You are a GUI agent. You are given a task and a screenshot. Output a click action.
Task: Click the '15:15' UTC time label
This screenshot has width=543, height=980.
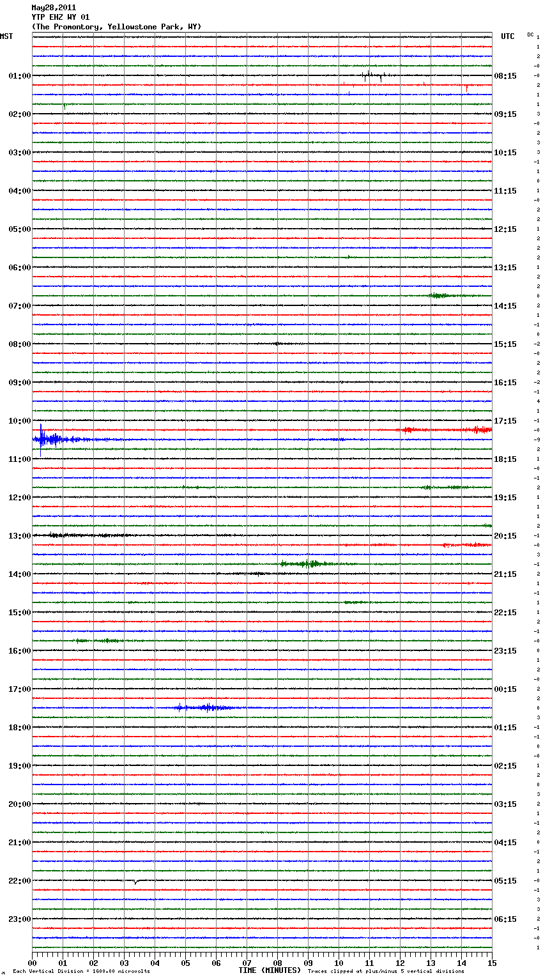coord(505,344)
